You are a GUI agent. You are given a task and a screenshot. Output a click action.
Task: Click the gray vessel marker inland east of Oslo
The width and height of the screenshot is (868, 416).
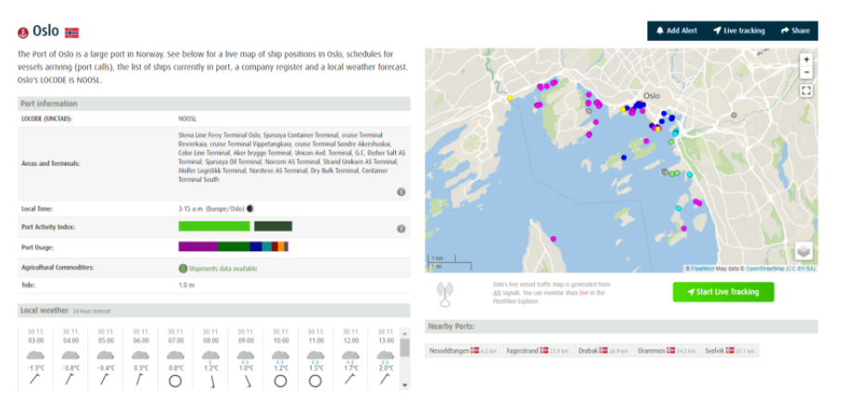point(734,115)
